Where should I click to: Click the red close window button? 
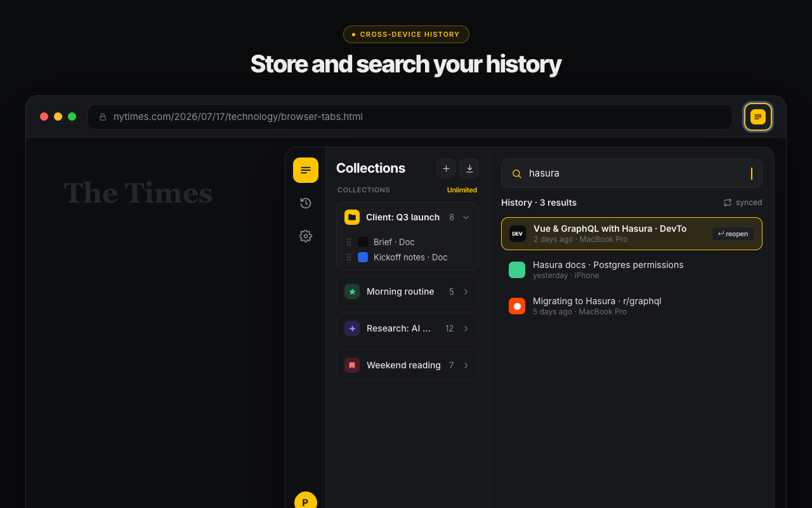[44, 117]
